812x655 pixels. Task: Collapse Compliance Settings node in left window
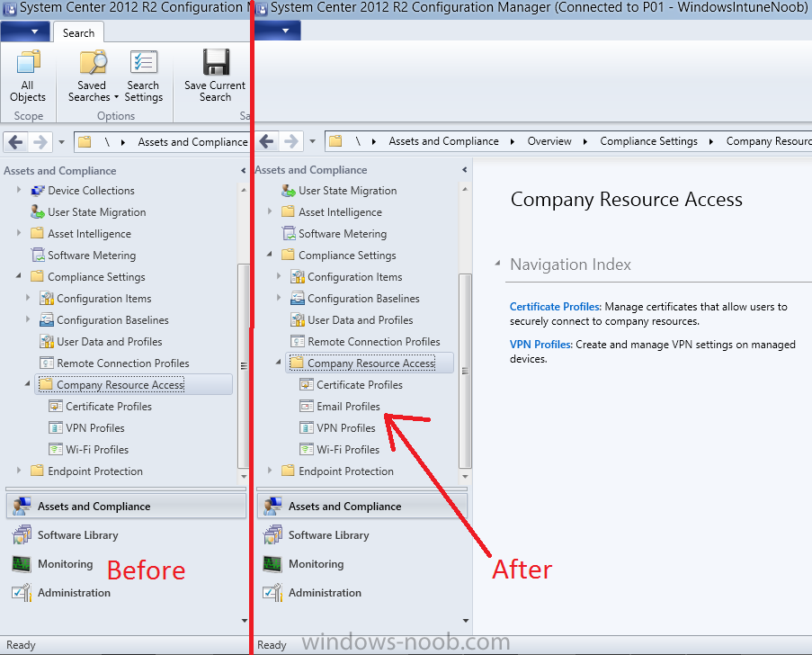point(19,276)
